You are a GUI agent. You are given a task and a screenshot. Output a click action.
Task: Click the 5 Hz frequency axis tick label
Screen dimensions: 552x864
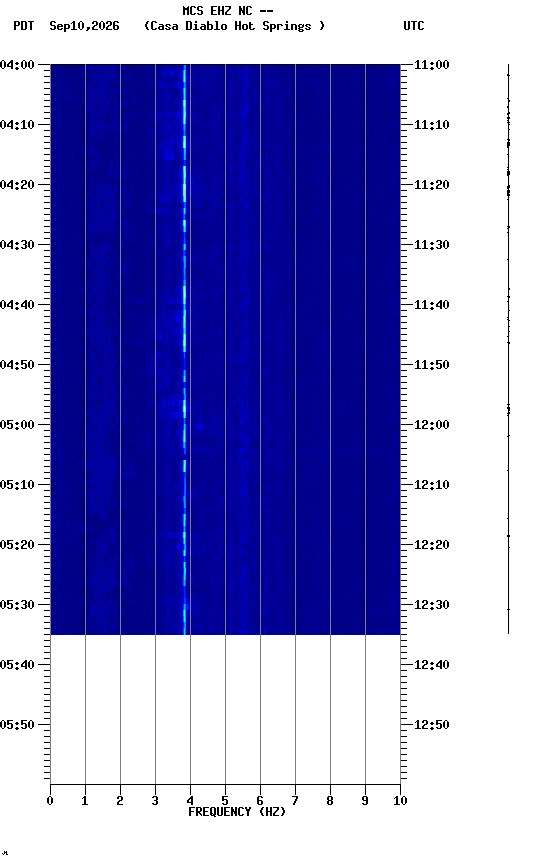(225, 801)
